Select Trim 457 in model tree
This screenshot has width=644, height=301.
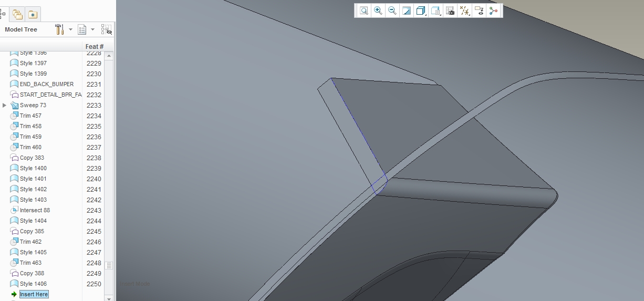point(30,116)
